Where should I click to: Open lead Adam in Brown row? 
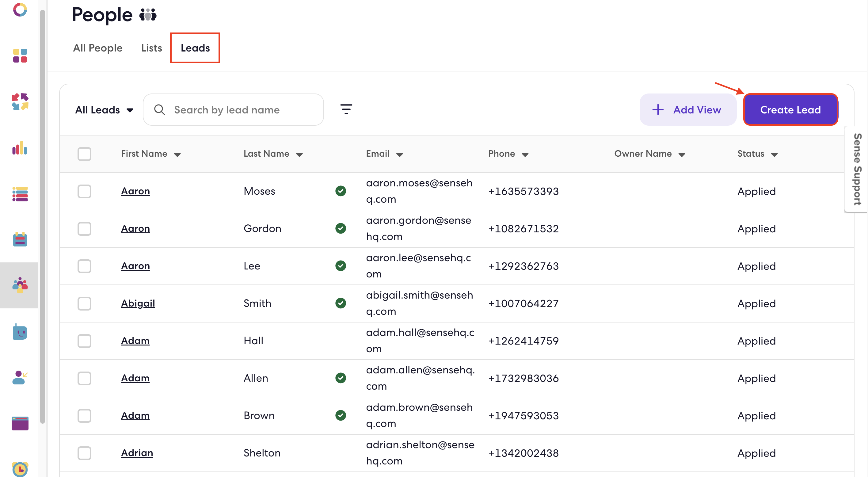tap(135, 416)
